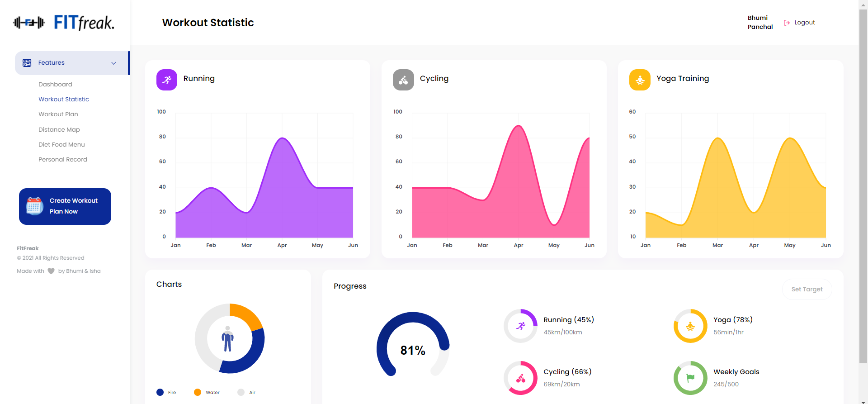Image resolution: width=868 pixels, height=404 pixels.
Task: Click the Yoga (78%) label
Action: [x=733, y=319]
